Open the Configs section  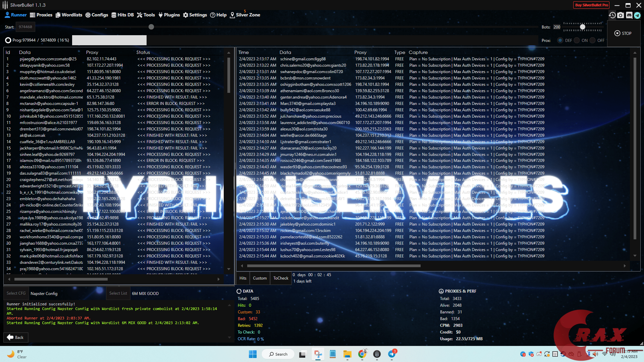(x=97, y=15)
